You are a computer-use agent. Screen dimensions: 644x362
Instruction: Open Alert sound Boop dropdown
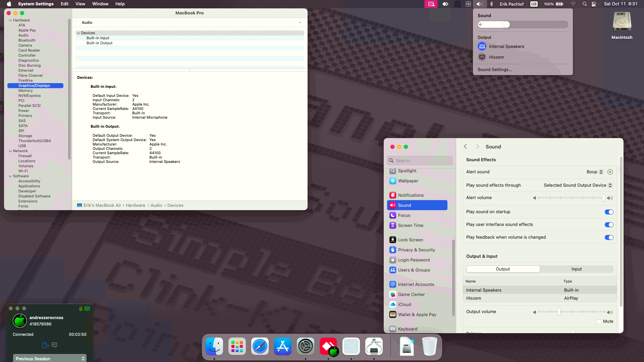pos(595,172)
